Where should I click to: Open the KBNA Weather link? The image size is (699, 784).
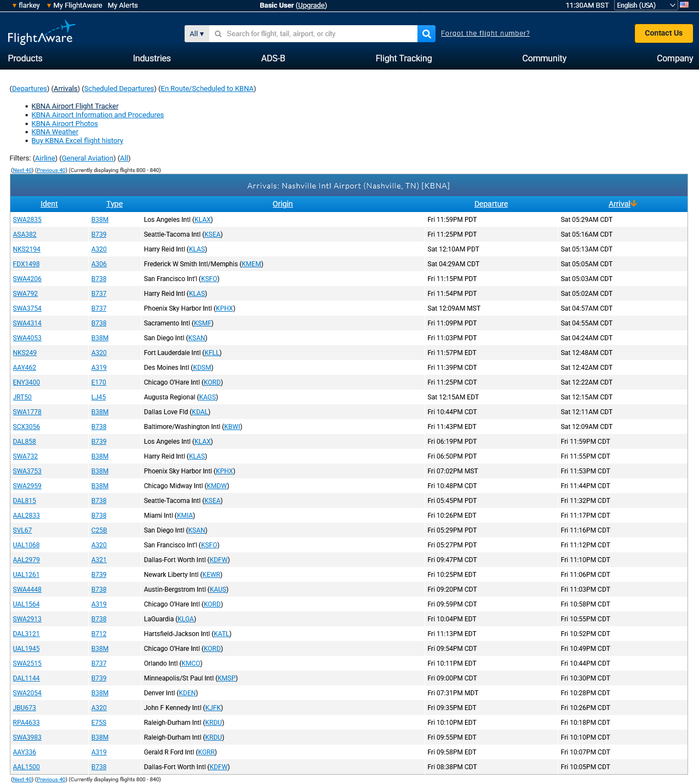pos(55,132)
